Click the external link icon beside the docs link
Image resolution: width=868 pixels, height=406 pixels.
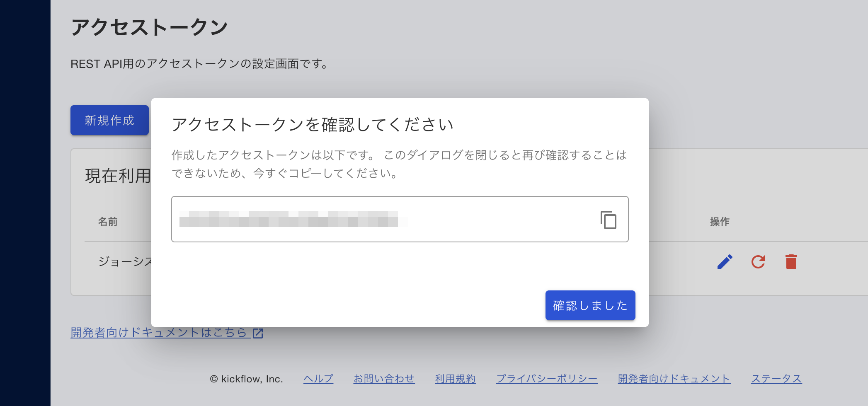[x=258, y=333]
